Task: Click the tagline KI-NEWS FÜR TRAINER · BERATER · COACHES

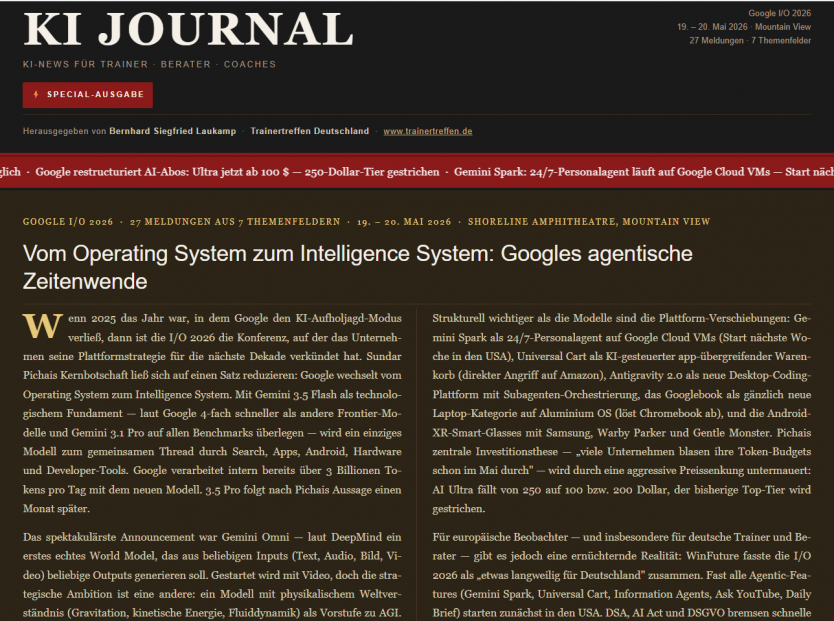Action: point(149,64)
